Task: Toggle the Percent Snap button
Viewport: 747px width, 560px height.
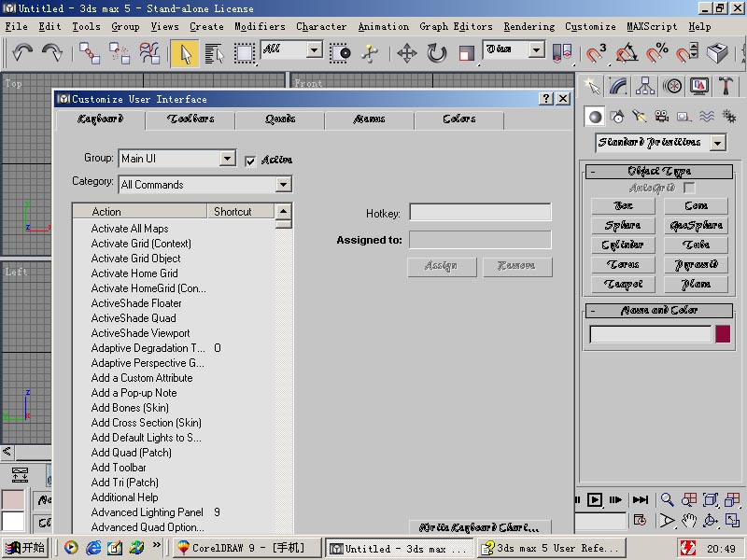Action: (657, 53)
